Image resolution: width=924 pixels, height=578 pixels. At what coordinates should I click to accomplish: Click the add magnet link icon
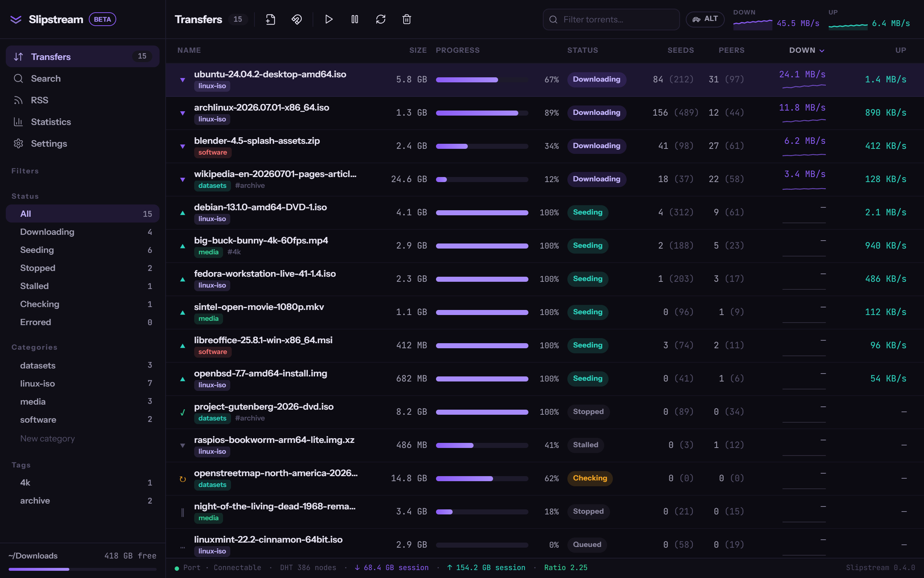[296, 19]
